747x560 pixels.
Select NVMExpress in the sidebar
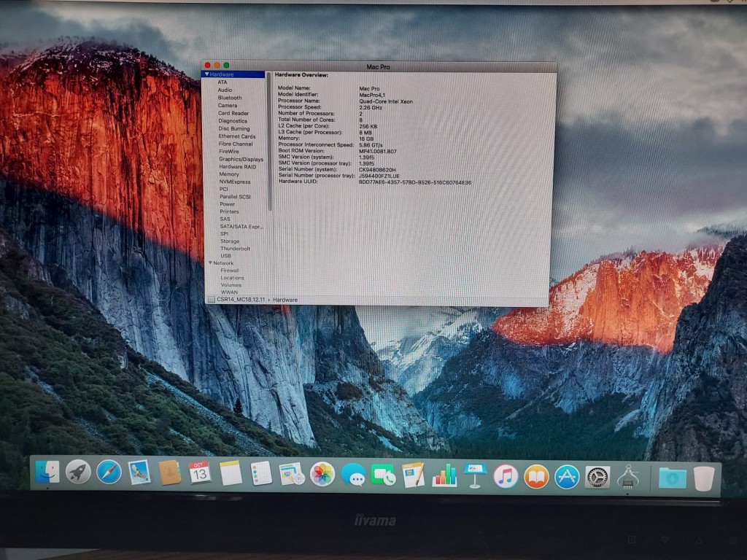[x=235, y=182]
